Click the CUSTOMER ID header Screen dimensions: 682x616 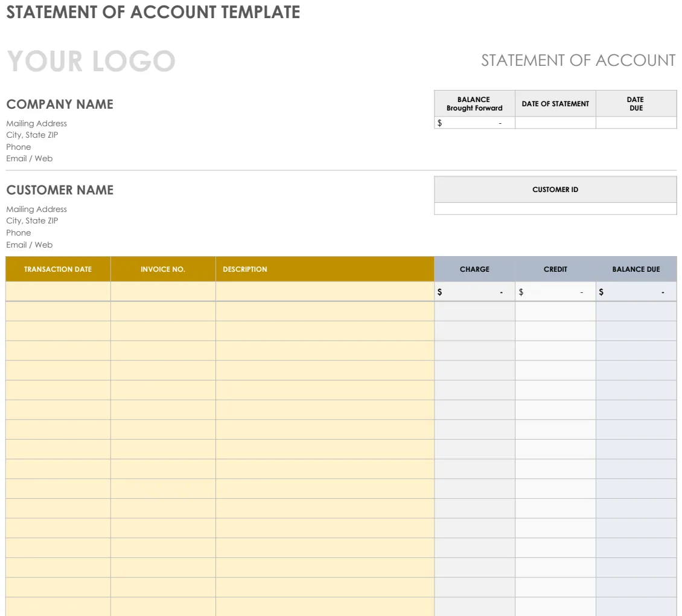[555, 190]
